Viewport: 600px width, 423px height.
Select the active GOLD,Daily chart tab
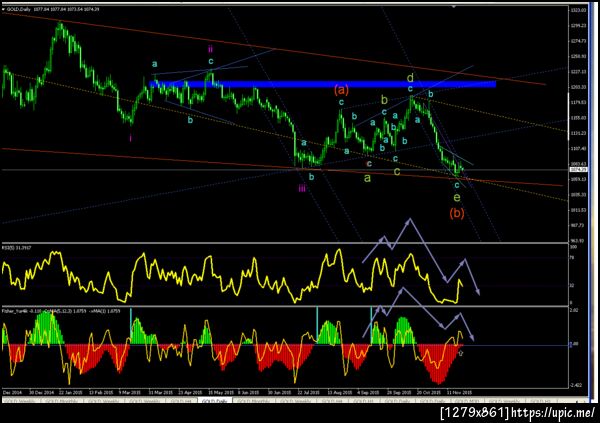pyautogui.click(x=214, y=401)
